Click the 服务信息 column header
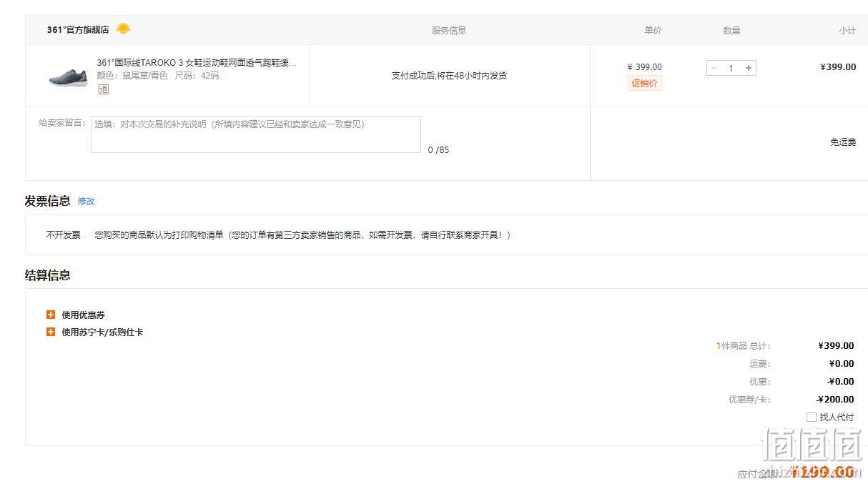This screenshot has height=484, width=868. pyautogui.click(x=448, y=30)
